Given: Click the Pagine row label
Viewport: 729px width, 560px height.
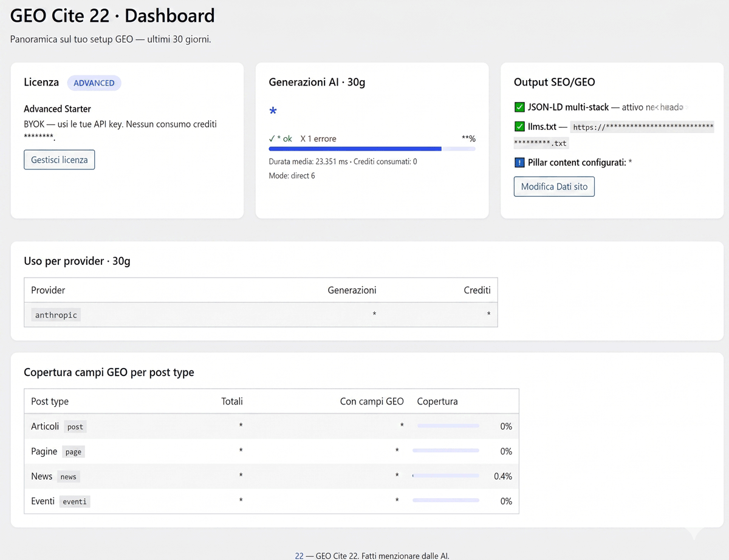Looking at the screenshot, I should coord(44,451).
